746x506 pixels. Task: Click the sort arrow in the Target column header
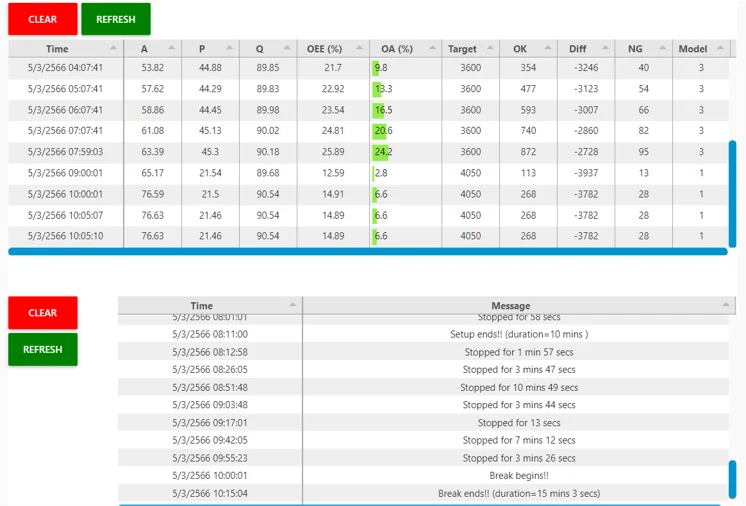(488, 48)
